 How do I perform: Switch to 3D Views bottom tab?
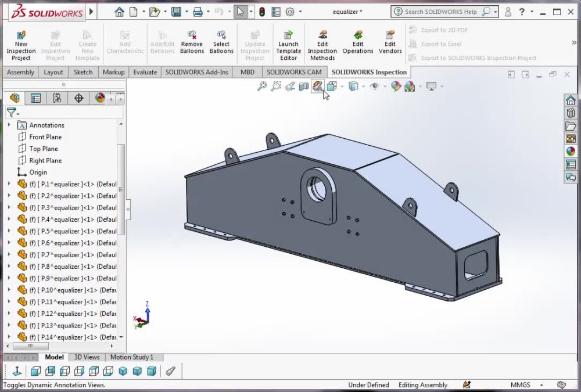[87, 357]
